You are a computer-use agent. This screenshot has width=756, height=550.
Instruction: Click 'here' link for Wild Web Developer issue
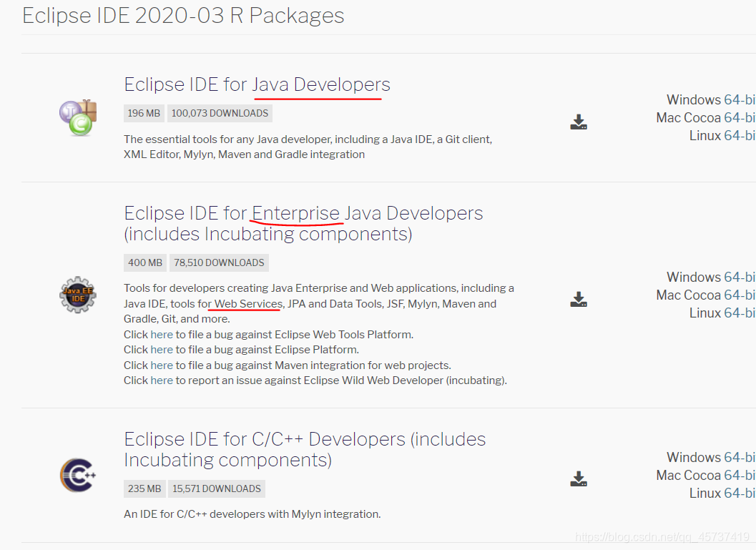pyautogui.click(x=162, y=380)
